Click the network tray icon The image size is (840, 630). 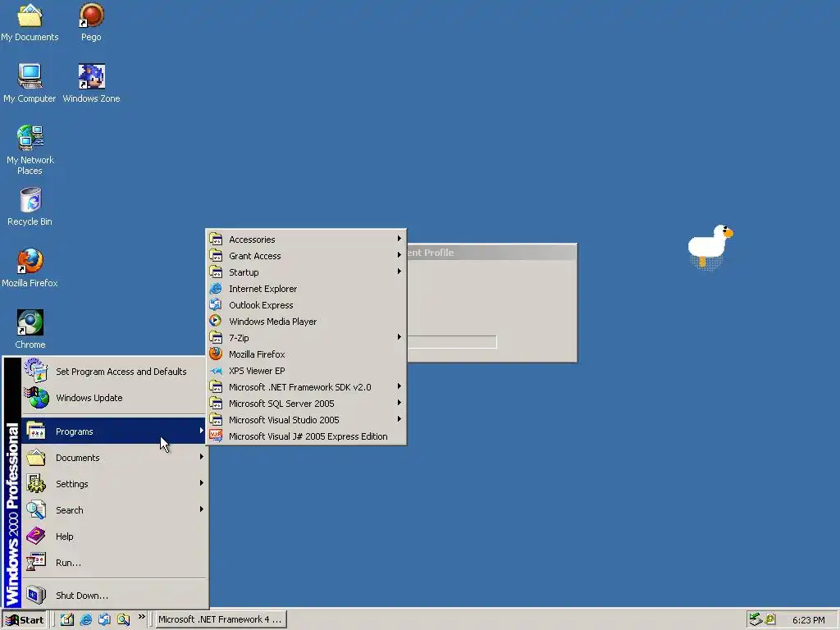pos(756,619)
